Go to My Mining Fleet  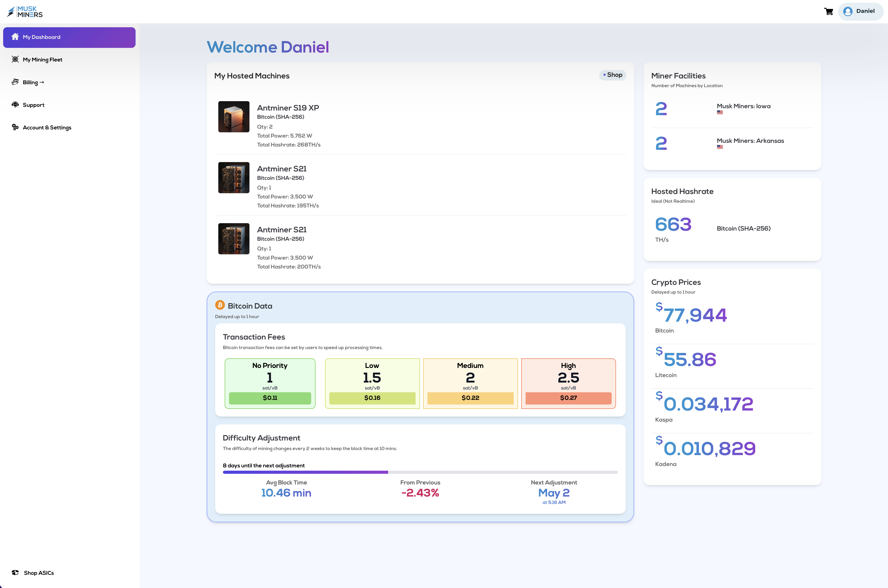coord(70,60)
